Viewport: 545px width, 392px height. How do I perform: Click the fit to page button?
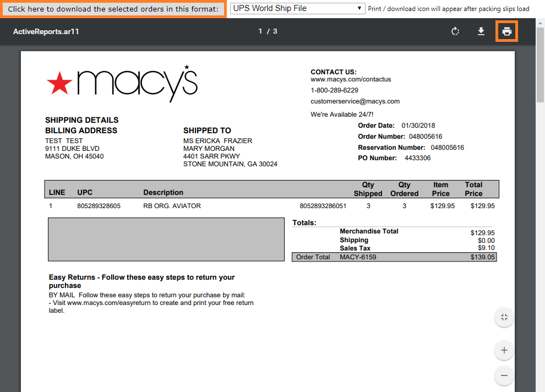tap(504, 317)
